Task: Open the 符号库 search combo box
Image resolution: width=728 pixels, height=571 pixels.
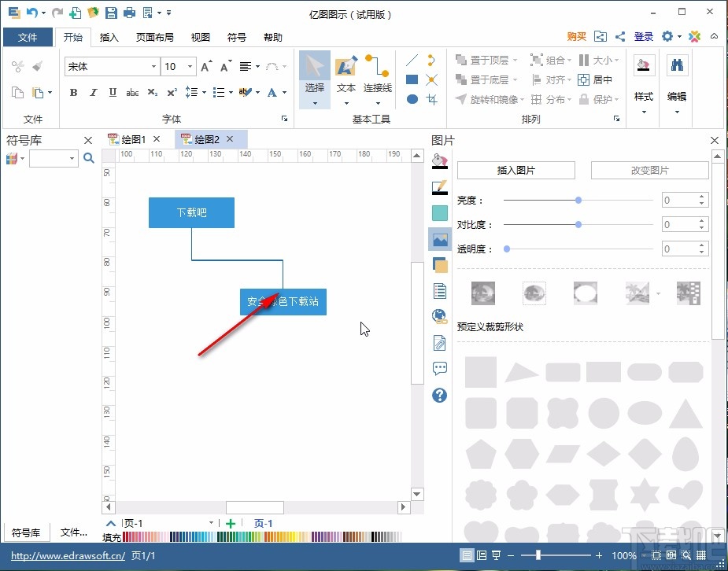Action: pyautogui.click(x=54, y=158)
